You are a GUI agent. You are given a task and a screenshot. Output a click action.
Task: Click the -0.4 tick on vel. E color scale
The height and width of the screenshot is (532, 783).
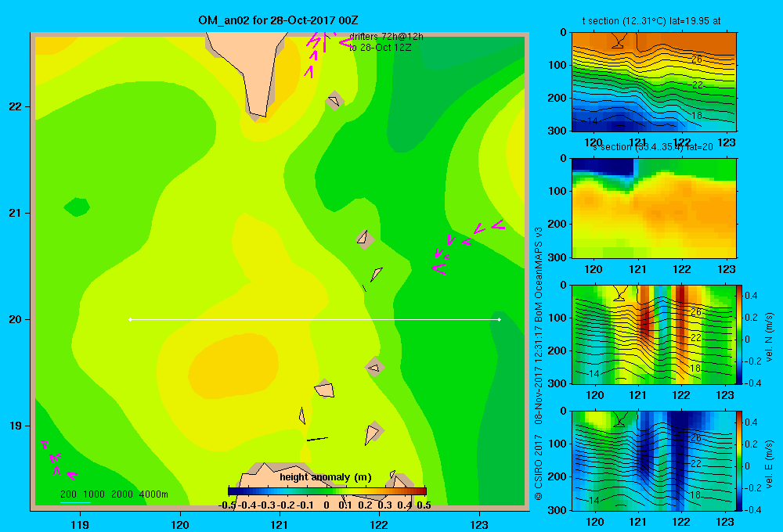click(752, 509)
